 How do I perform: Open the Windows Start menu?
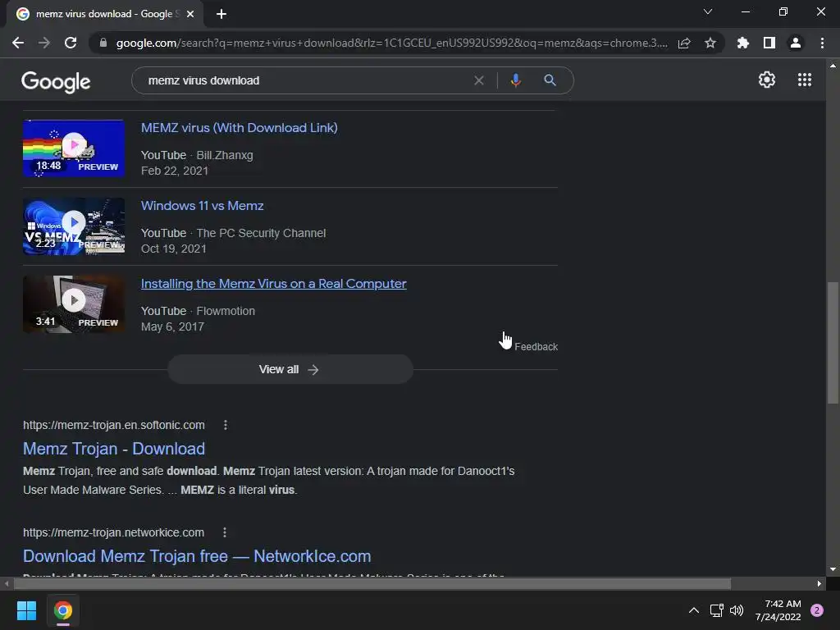pyautogui.click(x=26, y=610)
